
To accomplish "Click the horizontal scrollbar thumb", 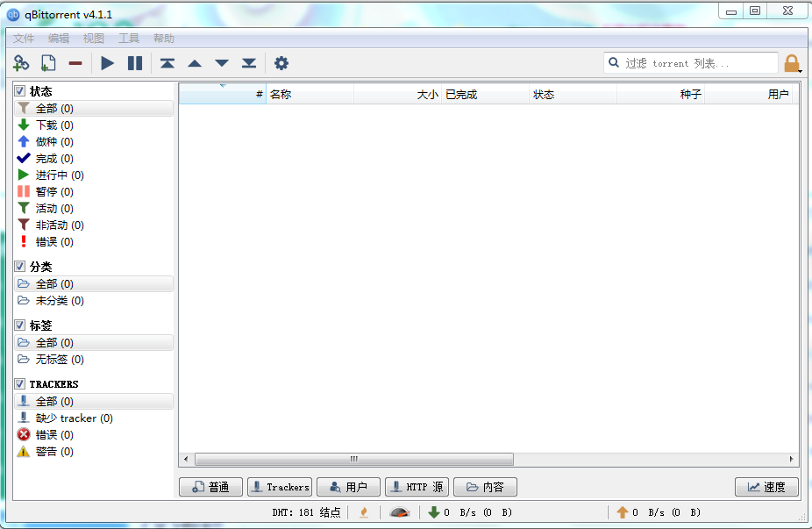I will click(354, 459).
